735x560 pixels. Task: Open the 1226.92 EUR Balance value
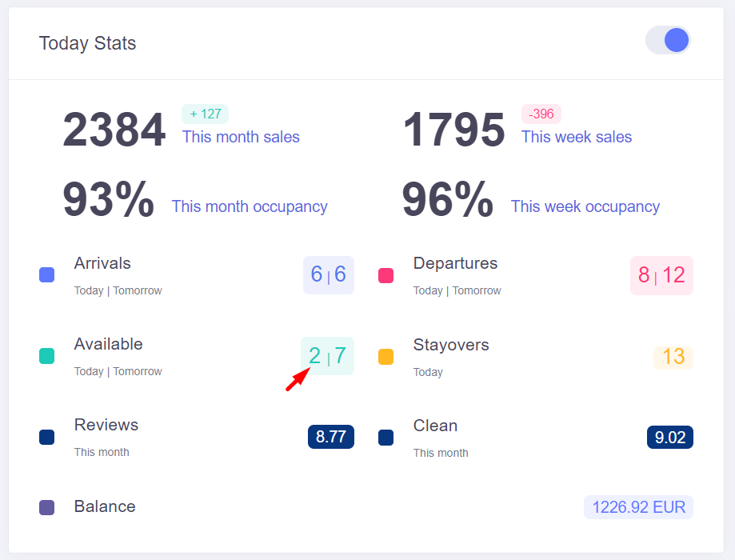(637, 506)
